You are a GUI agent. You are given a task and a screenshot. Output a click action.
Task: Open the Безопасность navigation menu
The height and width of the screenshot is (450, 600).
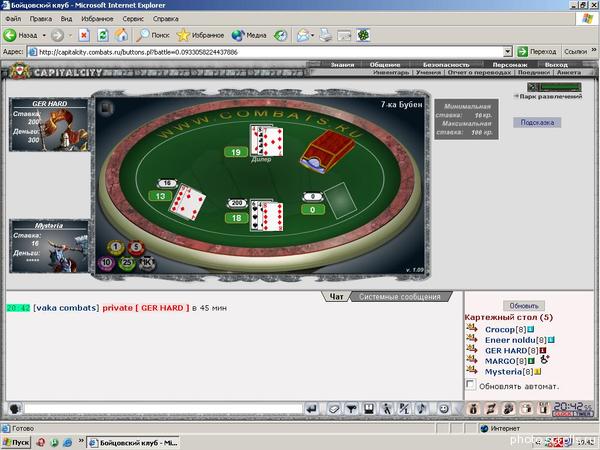(x=446, y=65)
